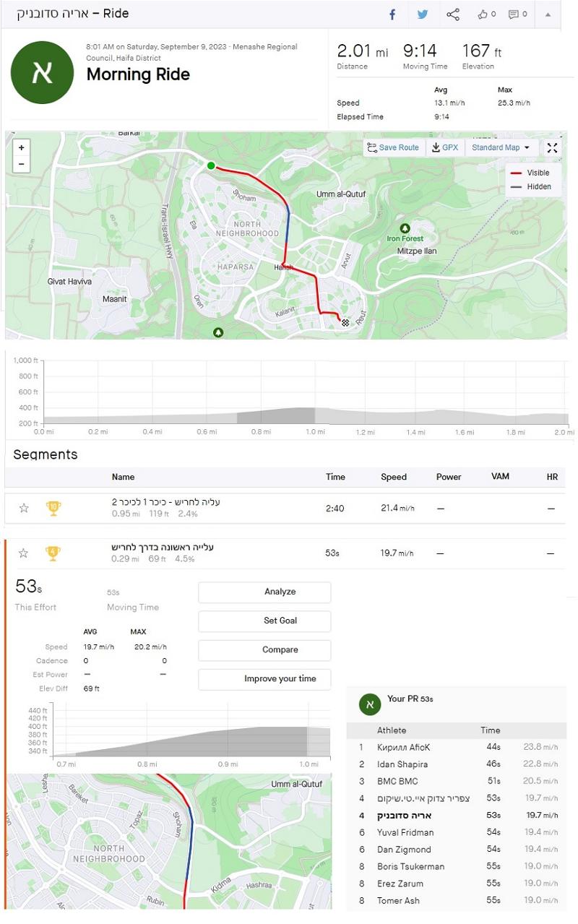Share the ride on Twitter
The image size is (578, 924).
[x=423, y=14]
